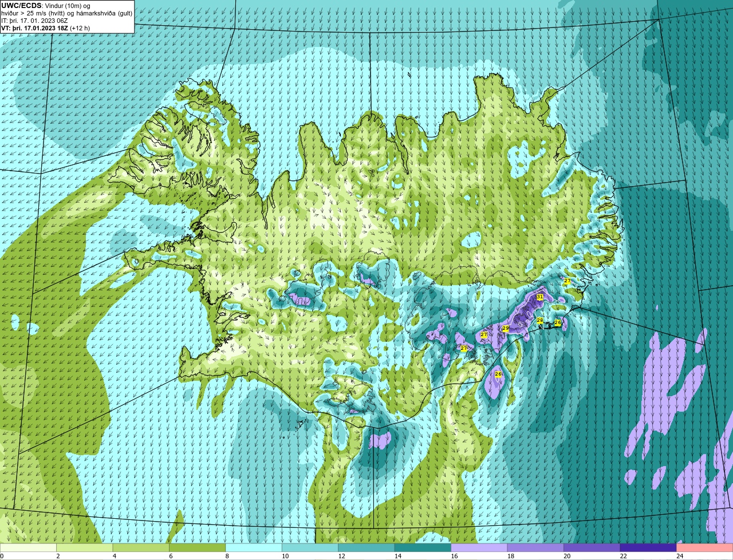This screenshot has width=733, height=560.
Task: Click the '4' tick label on the scale
Action: (x=114, y=556)
